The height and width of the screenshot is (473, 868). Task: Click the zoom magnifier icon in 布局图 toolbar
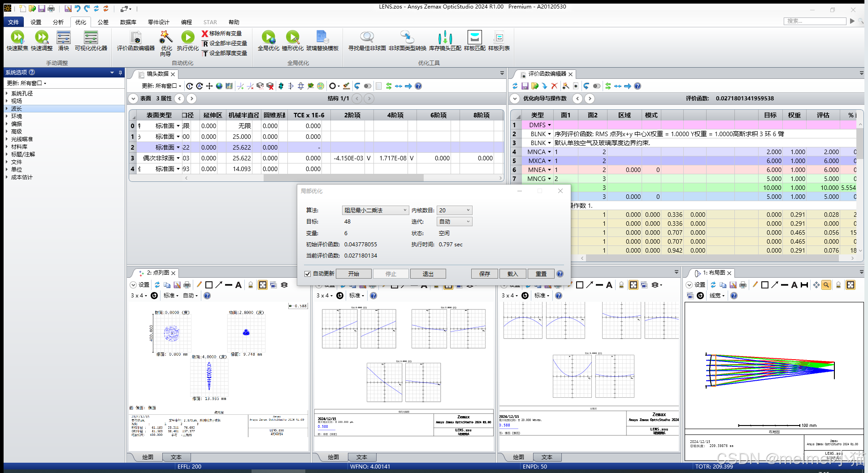click(x=826, y=285)
